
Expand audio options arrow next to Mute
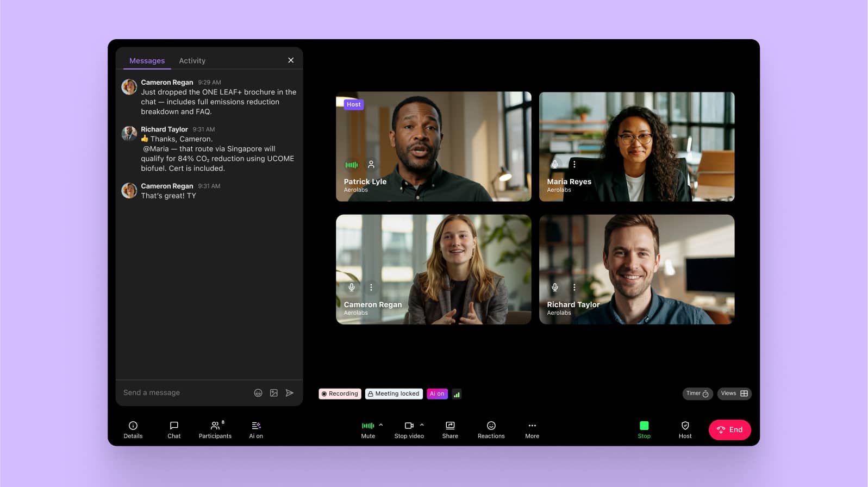coord(381,425)
